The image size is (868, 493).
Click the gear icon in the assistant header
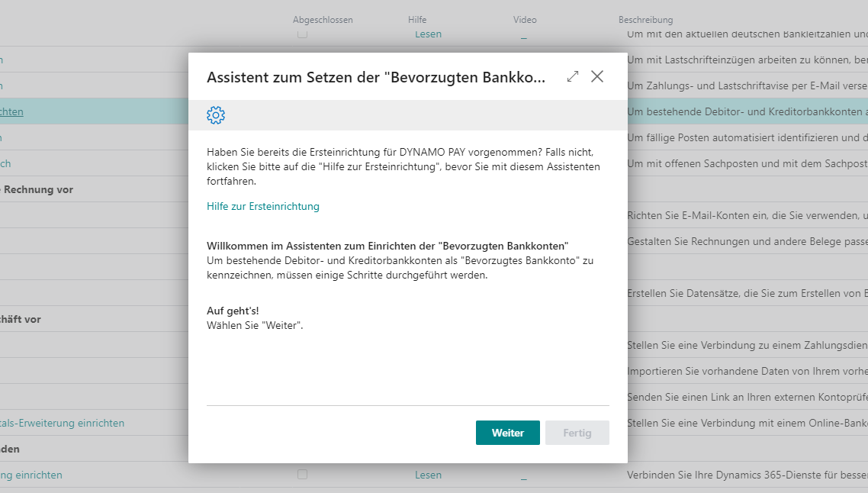[x=216, y=115]
